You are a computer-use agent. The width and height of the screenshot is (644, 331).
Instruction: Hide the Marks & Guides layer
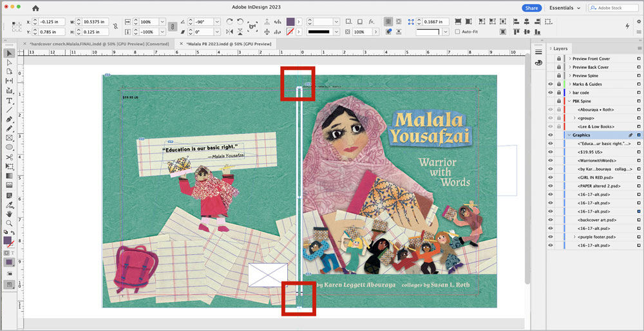[x=551, y=84]
